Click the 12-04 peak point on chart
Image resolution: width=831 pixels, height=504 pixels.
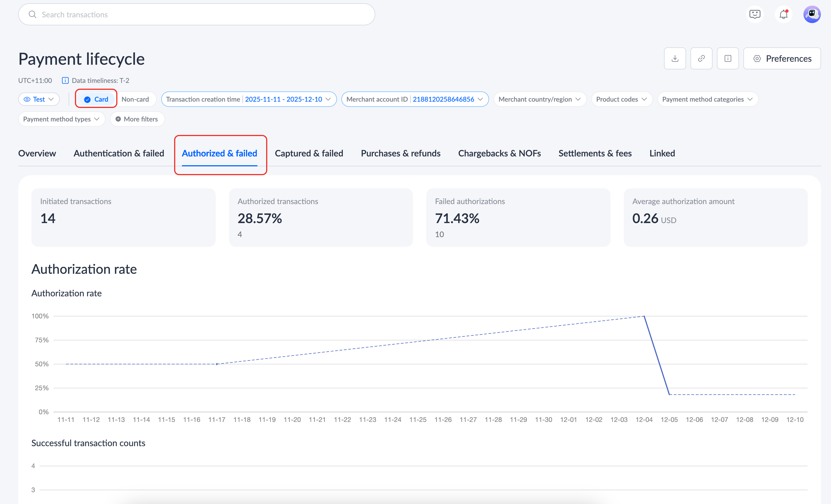click(644, 316)
